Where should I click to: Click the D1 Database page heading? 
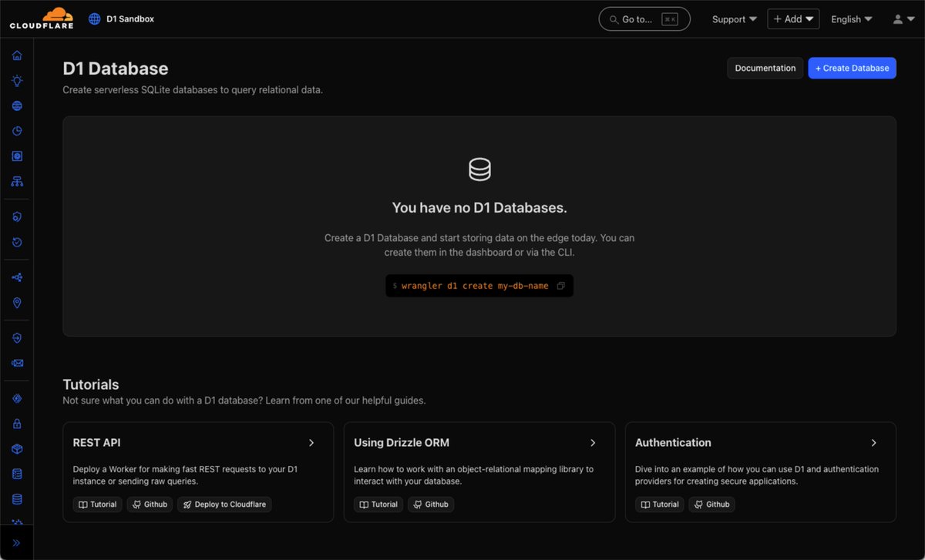116,69
